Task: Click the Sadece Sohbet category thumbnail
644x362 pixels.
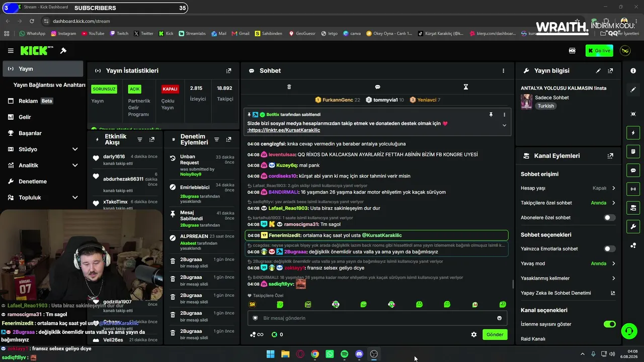Action: point(526,102)
